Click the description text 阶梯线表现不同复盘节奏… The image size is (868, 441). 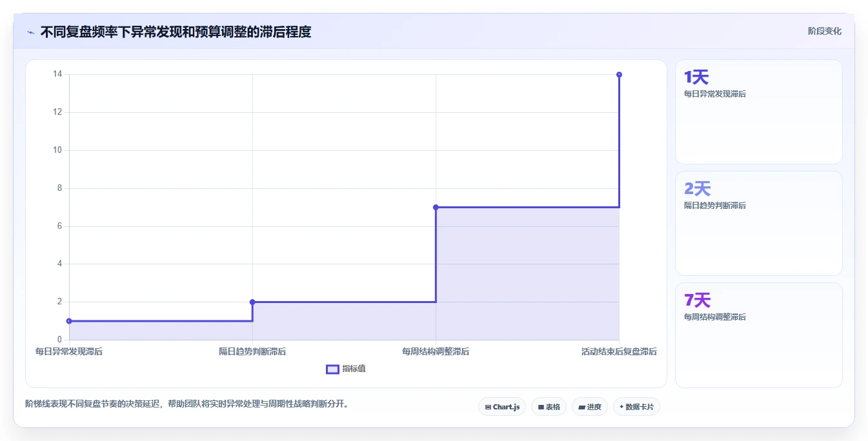(187, 404)
